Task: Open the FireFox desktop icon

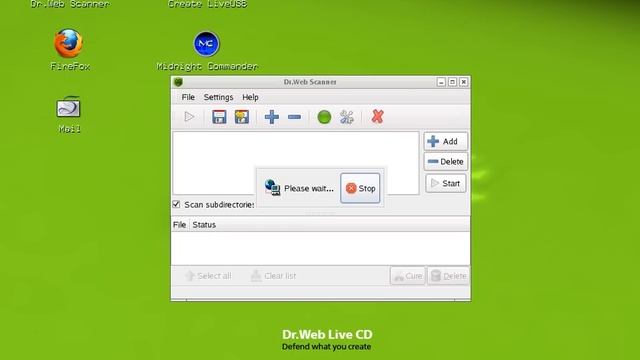Action: point(69,43)
